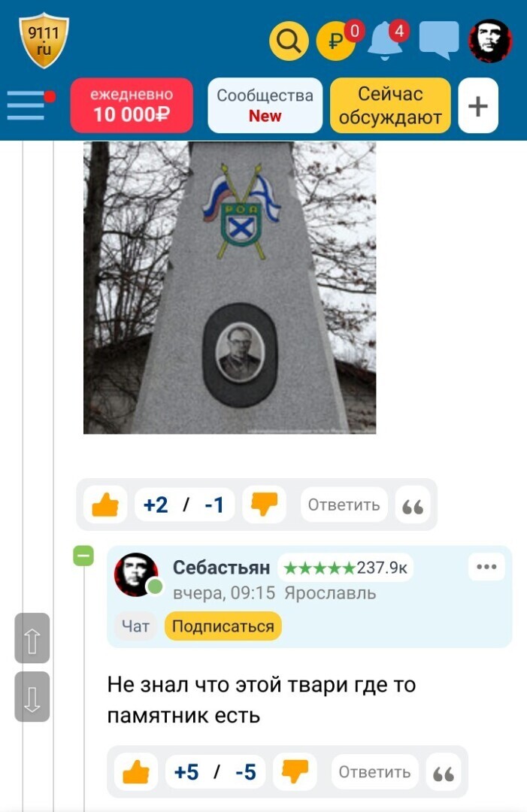This screenshot has height=812, width=527.
Task: Open the hamburger menu
Action: click(27, 105)
